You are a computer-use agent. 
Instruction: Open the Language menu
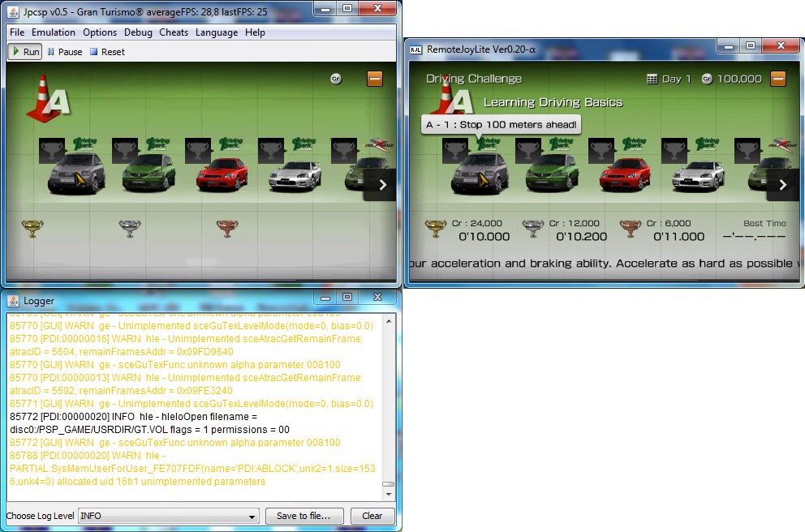[217, 32]
